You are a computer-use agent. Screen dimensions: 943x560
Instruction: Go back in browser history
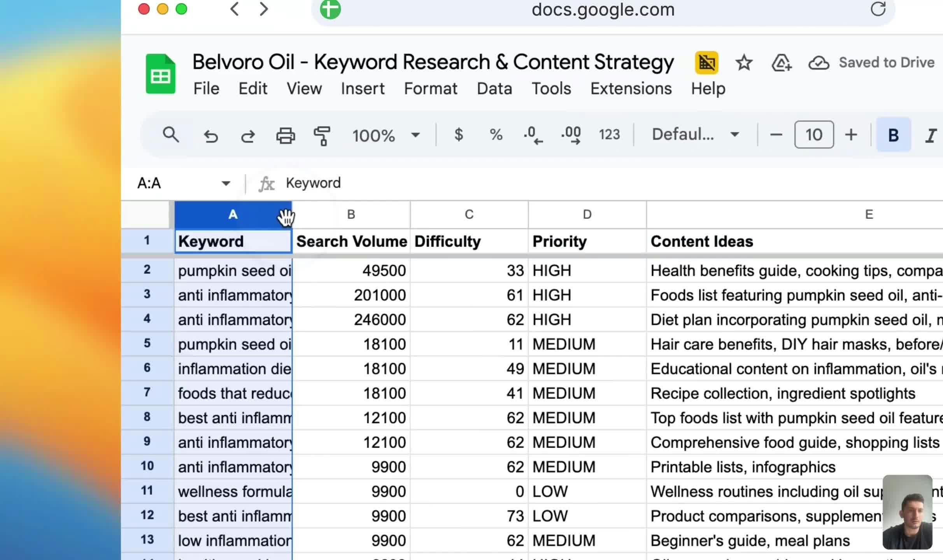click(234, 9)
